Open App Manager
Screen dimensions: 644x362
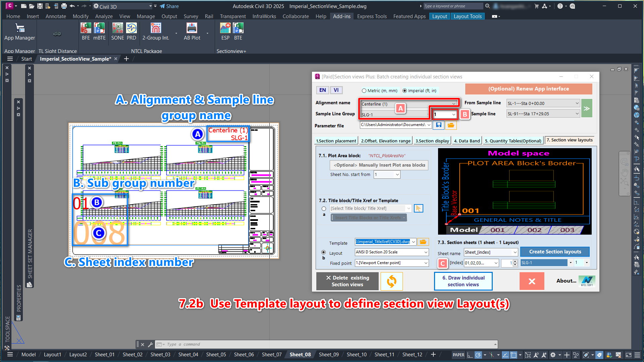(x=20, y=28)
